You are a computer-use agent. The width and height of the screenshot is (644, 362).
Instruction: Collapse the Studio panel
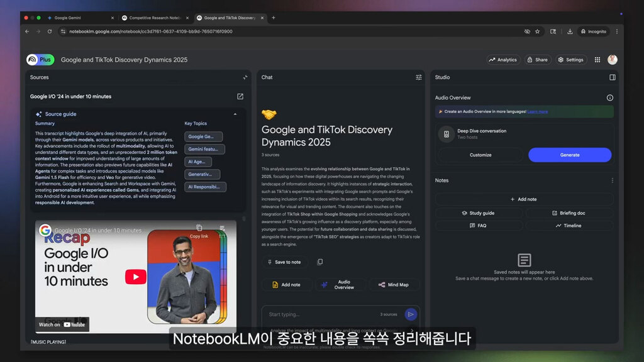613,77
